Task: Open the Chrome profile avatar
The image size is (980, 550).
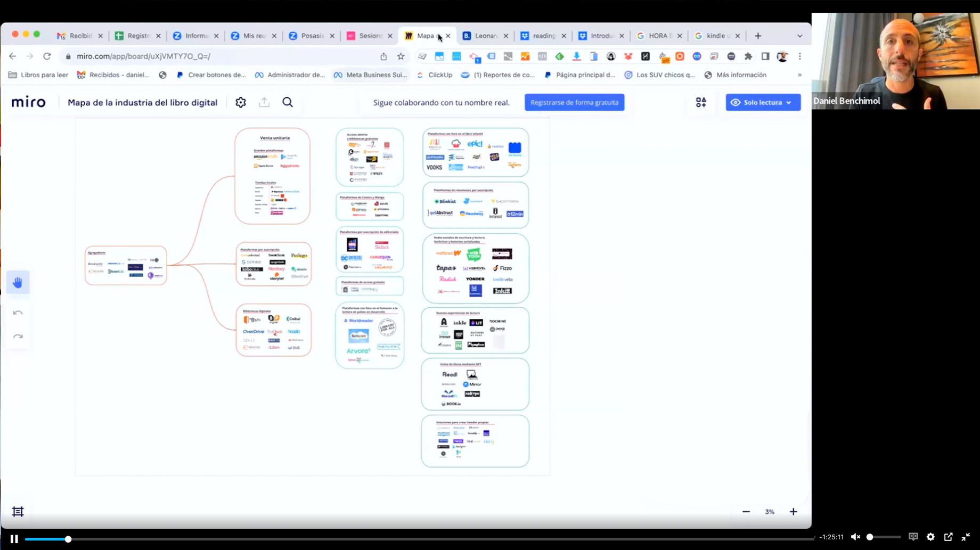Action: coord(782,56)
